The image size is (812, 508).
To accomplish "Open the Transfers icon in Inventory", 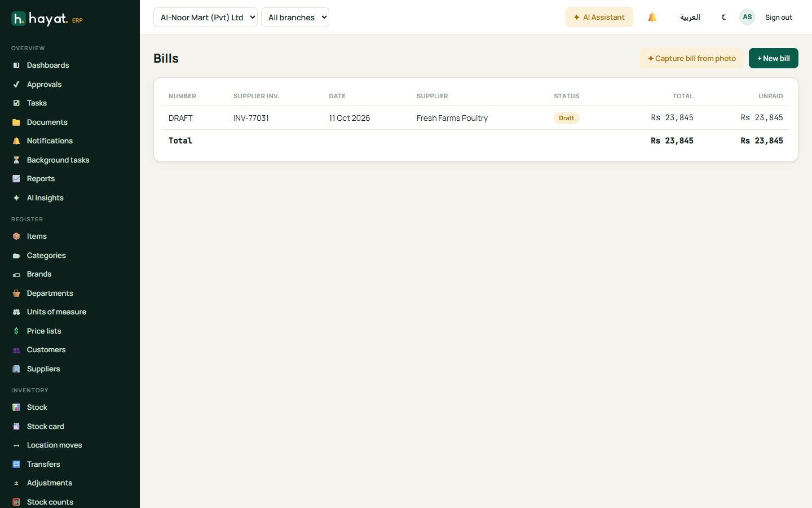I will click(16, 464).
